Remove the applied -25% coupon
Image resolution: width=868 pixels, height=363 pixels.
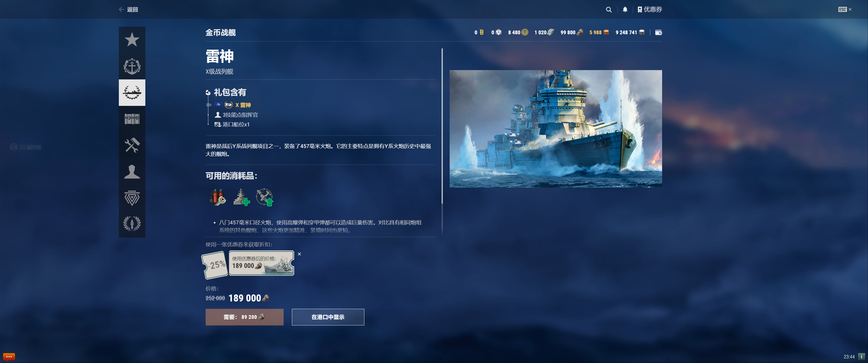(299, 254)
